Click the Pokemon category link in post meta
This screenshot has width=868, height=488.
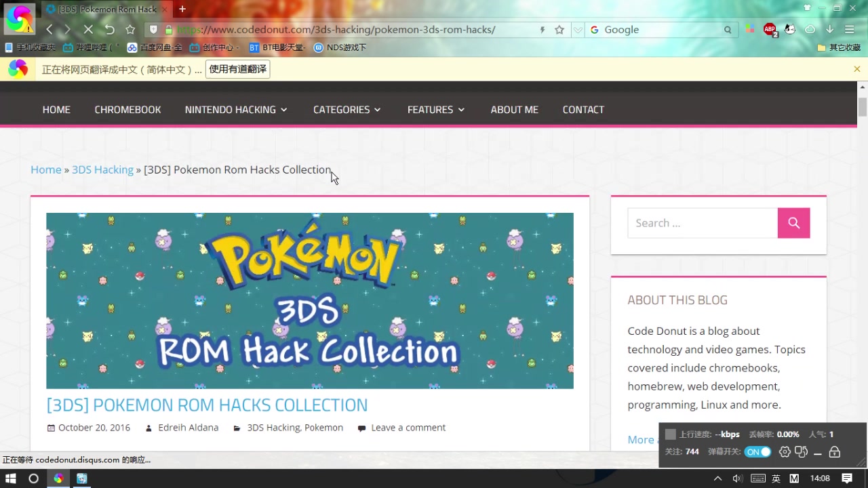click(323, 428)
